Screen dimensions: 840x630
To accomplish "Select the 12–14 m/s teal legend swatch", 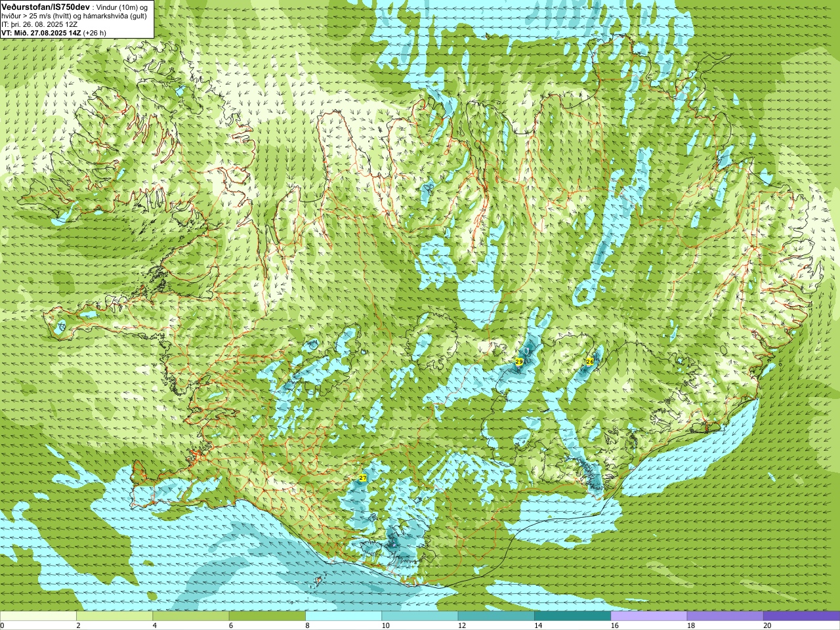I will [x=496, y=616].
